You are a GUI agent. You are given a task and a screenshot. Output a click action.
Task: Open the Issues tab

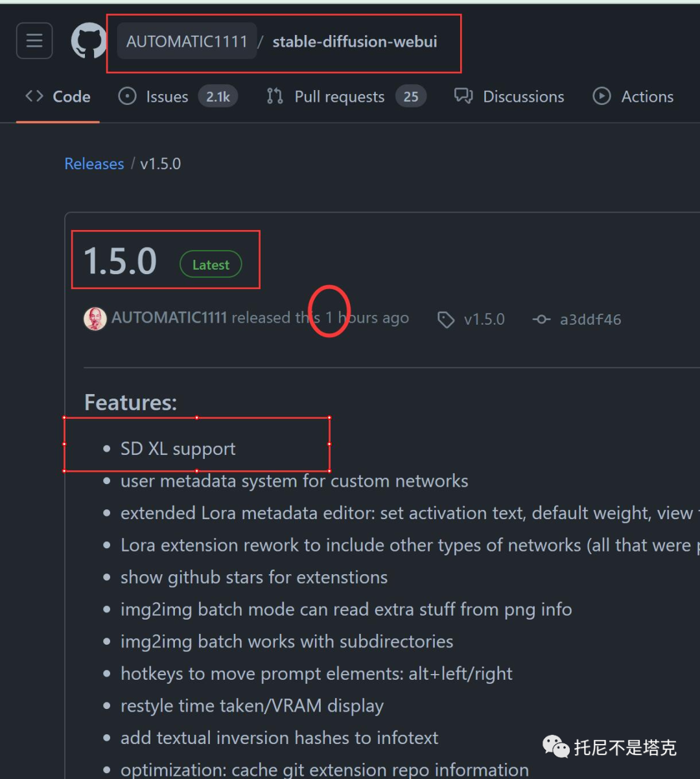(x=178, y=97)
